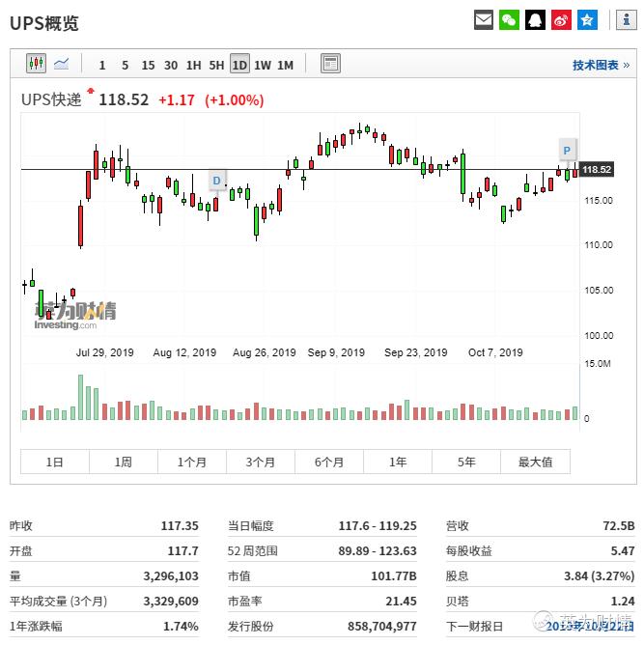
Task: Click the 昨收 value 117.35
Action: [180, 526]
